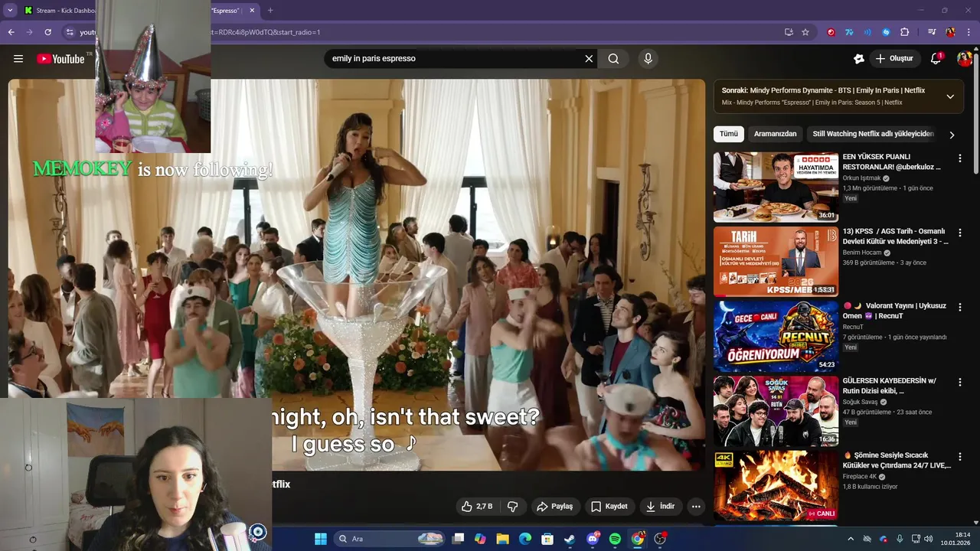The height and width of the screenshot is (551, 980).
Task: Go back in the browser
Action: pos(11,32)
